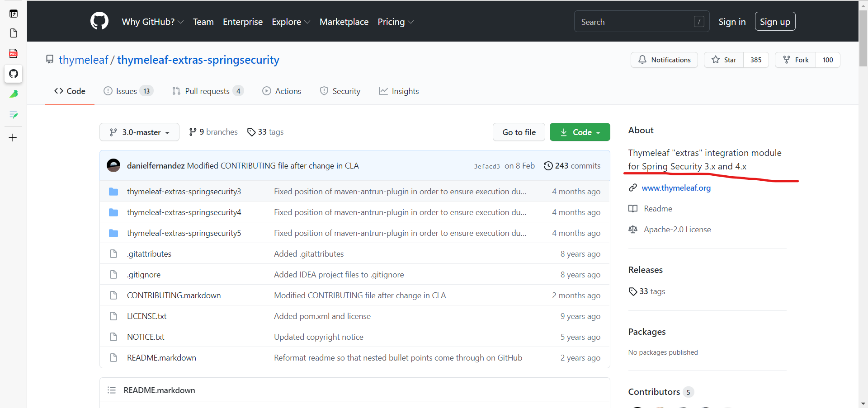Click folder icon of thymeleaf-extras-springsecurity4
Image resolution: width=868 pixels, height=408 pixels.
tap(113, 212)
